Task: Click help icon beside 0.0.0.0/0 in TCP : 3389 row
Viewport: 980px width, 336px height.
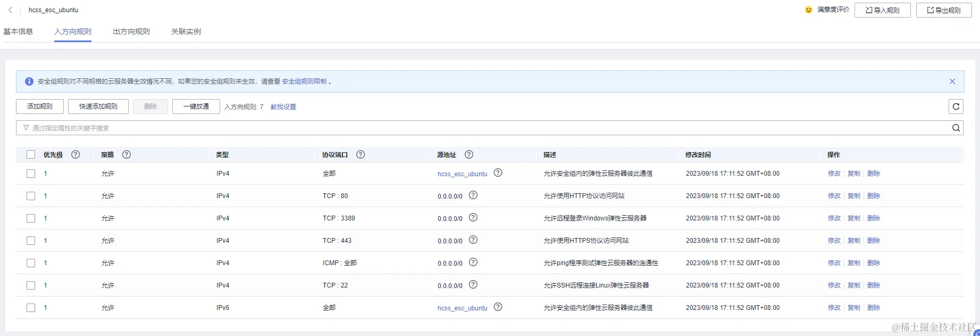Action: [x=473, y=217]
